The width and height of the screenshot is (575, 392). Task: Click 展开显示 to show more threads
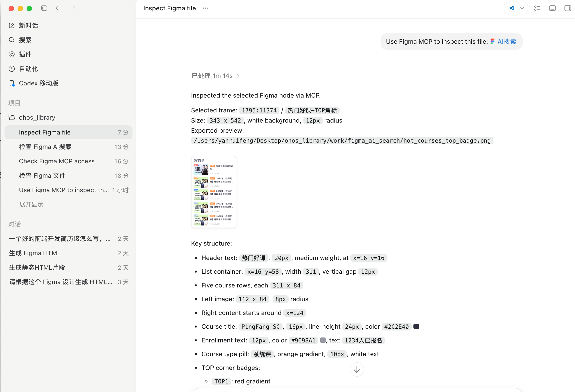click(x=31, y=204)
